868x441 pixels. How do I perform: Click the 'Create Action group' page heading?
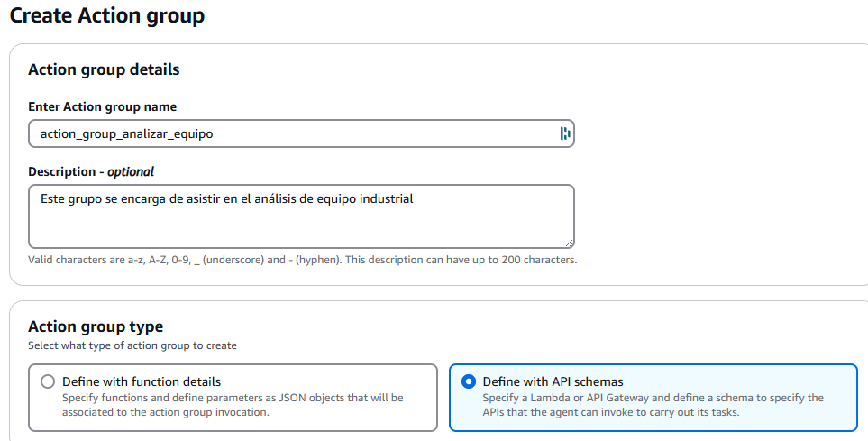pos(107,15)
